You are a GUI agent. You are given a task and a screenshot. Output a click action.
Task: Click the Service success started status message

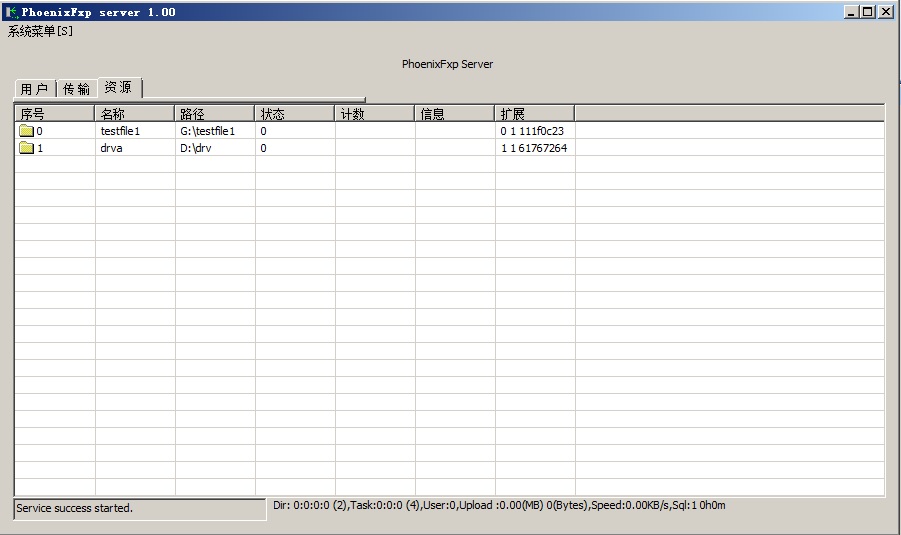[x=140, y=509]
